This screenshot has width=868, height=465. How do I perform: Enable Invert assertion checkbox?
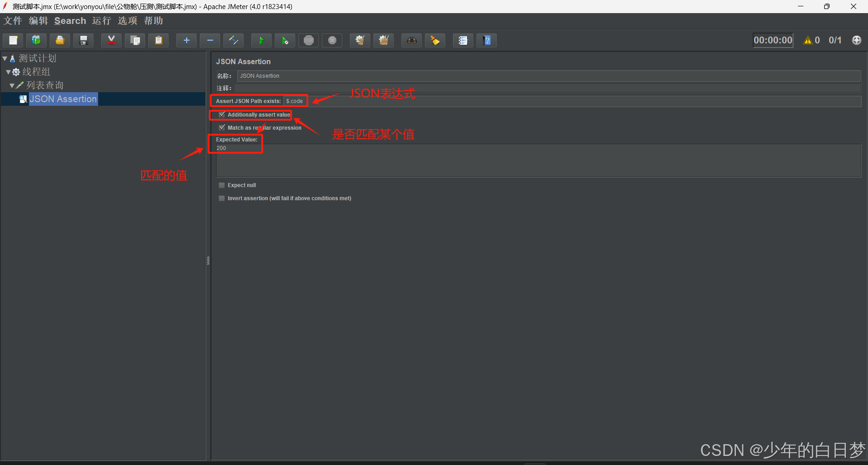[x=222, y=198]
